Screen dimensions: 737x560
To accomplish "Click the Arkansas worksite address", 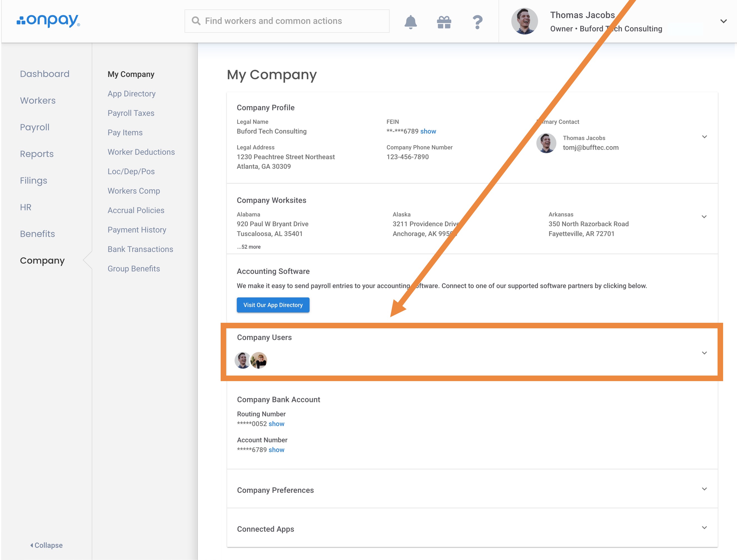I will 588,229.
